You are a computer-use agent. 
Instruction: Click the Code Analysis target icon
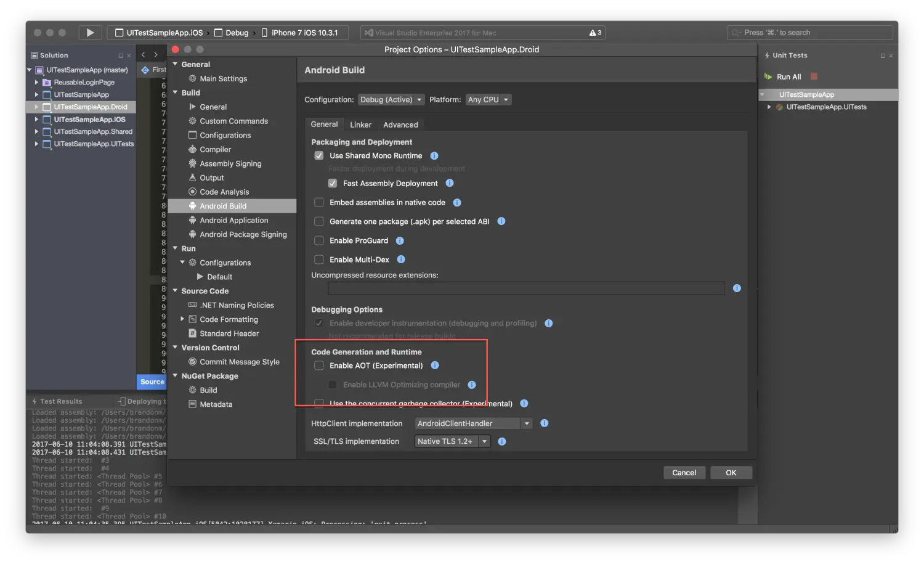click(192, 192)
